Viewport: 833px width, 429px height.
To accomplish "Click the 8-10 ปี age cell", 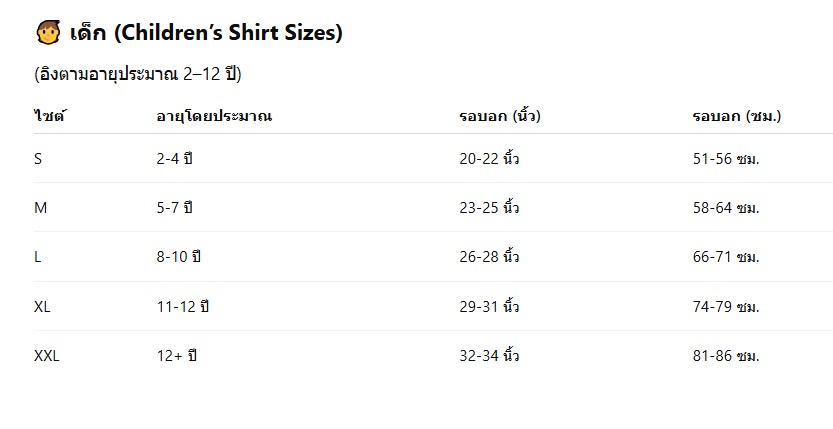I will (x=178, y=257).
